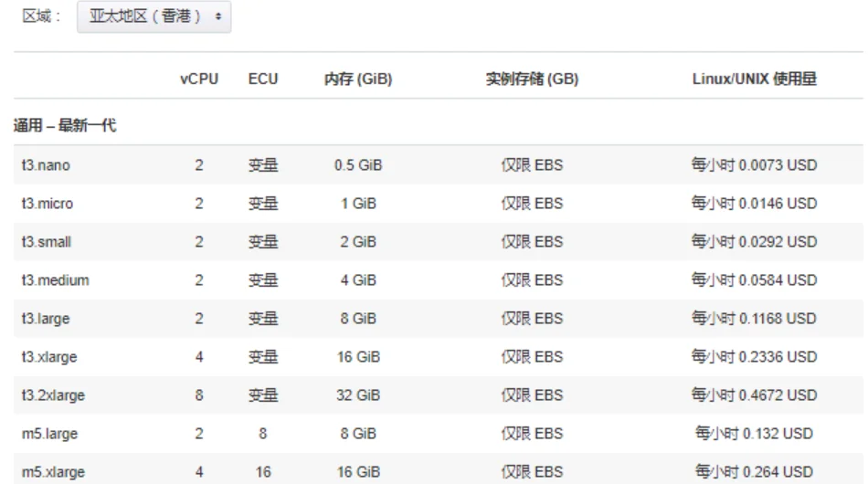The width and height of the screenshot is (868, 484).
Task: Click the 实例存储 (GB) column header
Action: 532,79
